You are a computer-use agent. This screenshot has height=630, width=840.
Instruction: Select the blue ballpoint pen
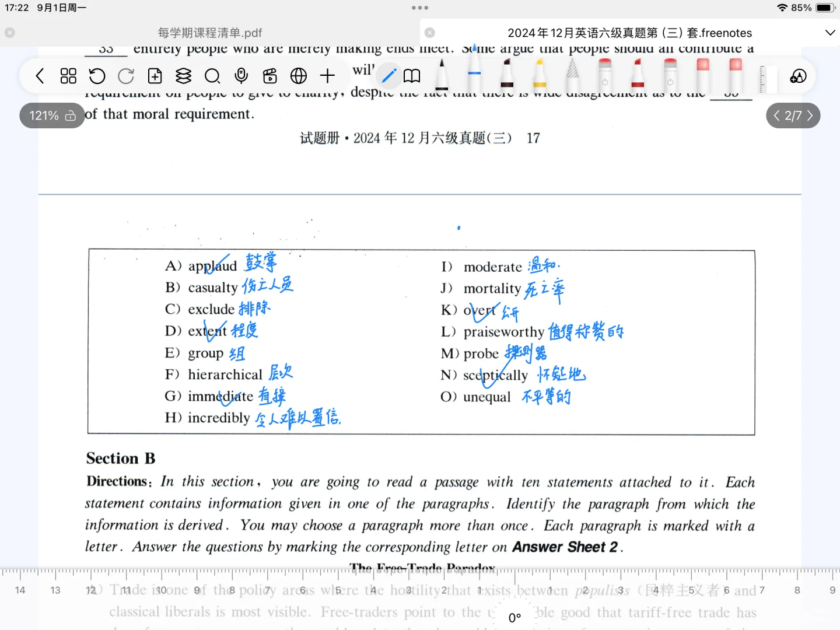474,69
